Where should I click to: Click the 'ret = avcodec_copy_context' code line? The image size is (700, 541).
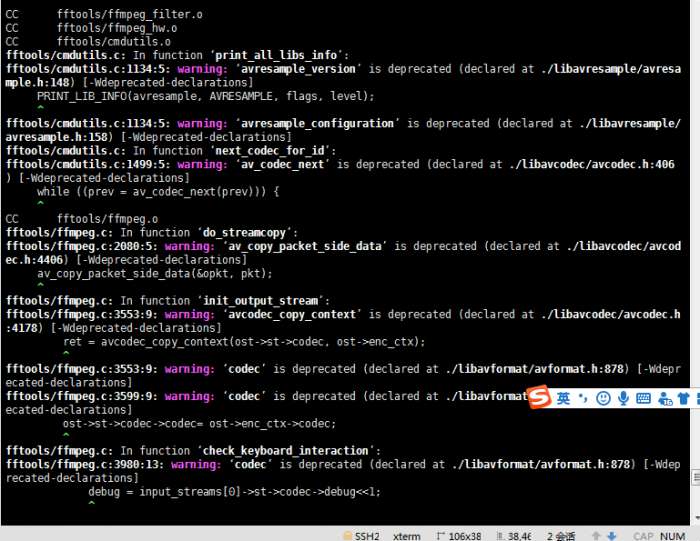pos(244,341)
